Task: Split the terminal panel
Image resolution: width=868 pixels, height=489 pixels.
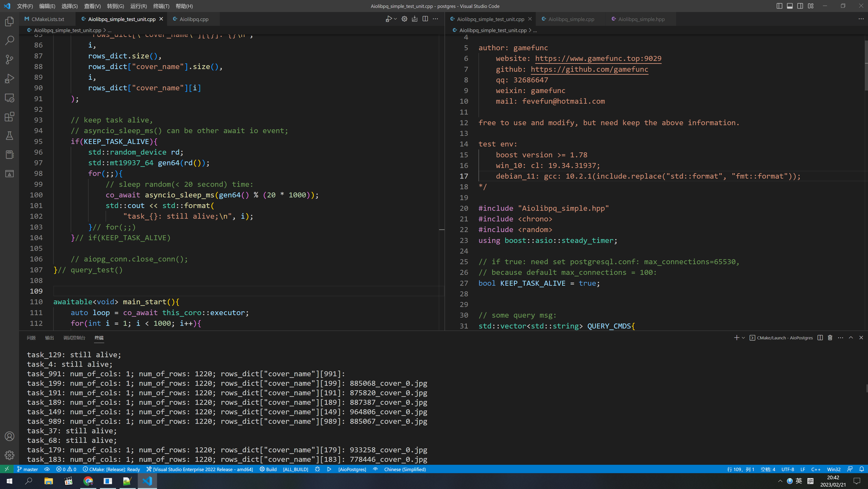Action: tap(820, 338)
